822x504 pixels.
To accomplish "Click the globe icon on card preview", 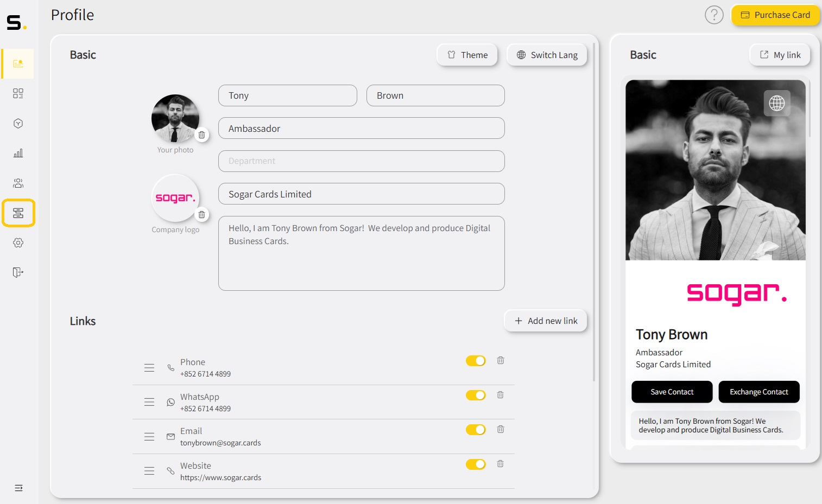I will tap(777, 103).
